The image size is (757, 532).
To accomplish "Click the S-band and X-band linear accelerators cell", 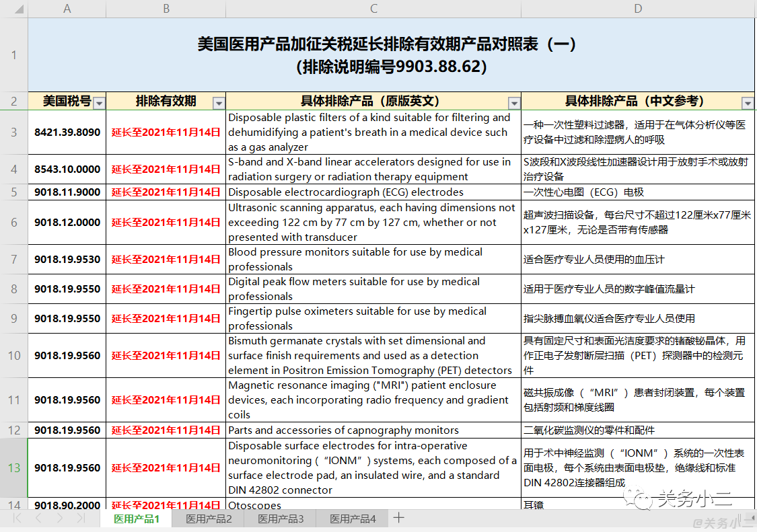I will click(x=373, y=169).
